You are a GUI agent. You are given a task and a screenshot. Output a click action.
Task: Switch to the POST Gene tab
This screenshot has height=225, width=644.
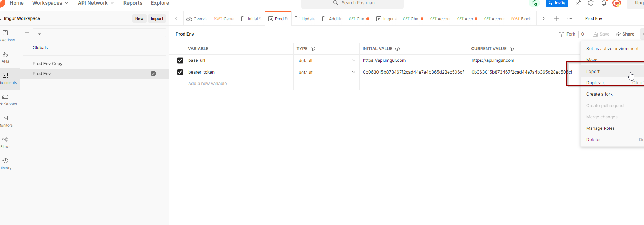(x=224, y=19)
